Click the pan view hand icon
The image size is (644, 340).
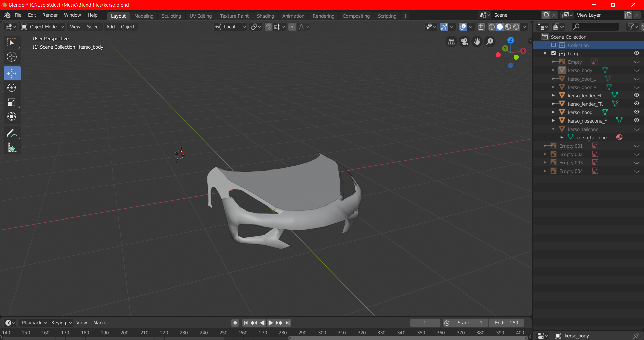[477, 41]
